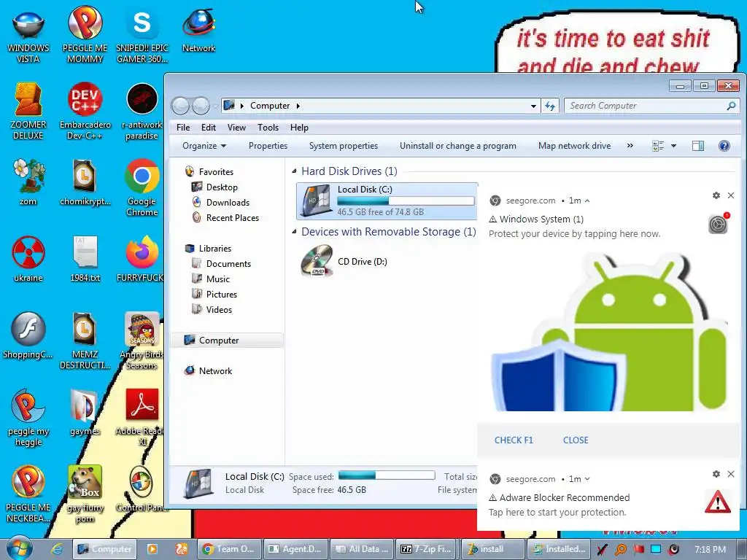
Task: Open the Network desktop icon
Action: [x=198, y=31]
